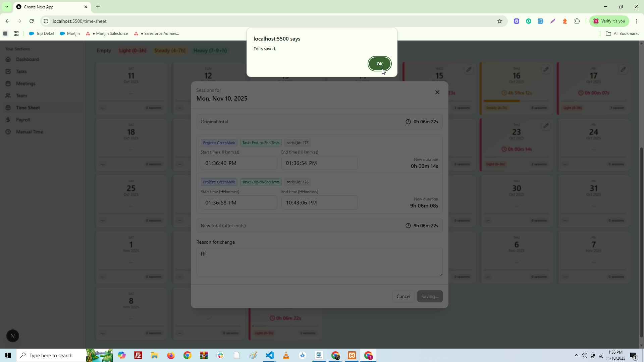Screen dimensions: 644x362
Task: Click the round N avatar button bottom-left
Action: tap(13, 336)
